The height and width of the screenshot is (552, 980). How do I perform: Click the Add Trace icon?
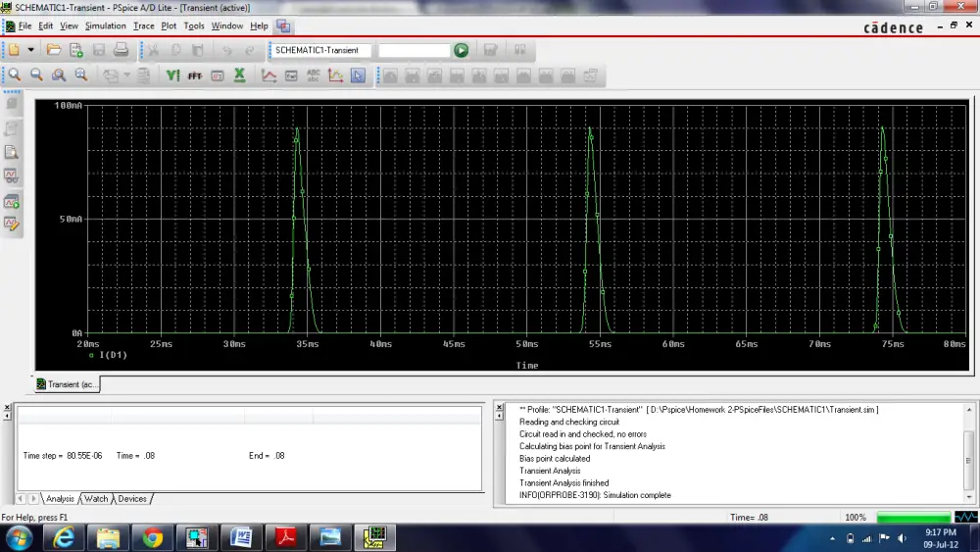(269, 75)
